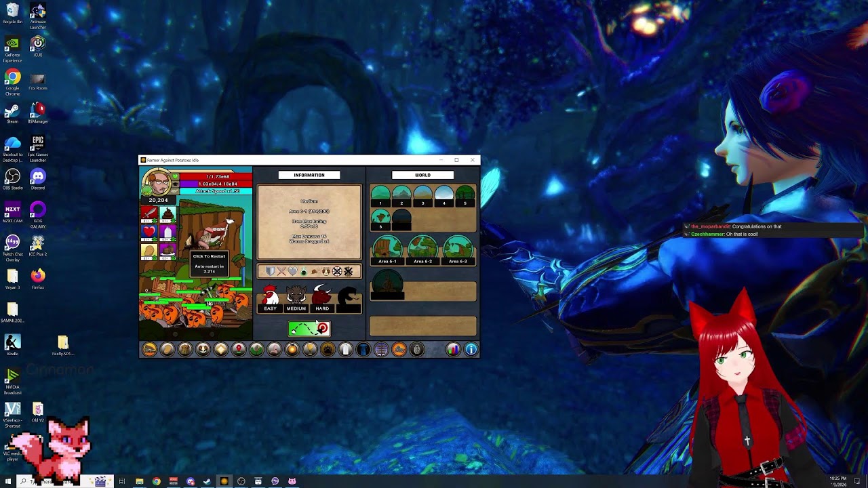Open the backpack menu in bottom bar
The image size is (868, 488).
tap(185, 350)
